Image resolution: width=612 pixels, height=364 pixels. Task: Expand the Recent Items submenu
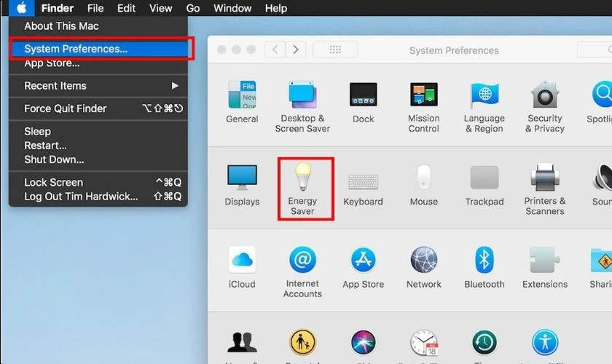(x=98, y=86)
